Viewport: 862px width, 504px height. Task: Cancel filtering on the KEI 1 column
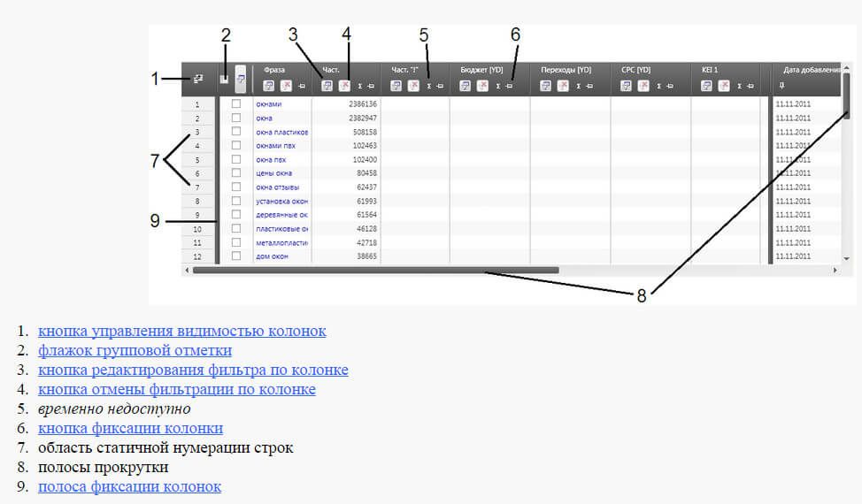724,86
